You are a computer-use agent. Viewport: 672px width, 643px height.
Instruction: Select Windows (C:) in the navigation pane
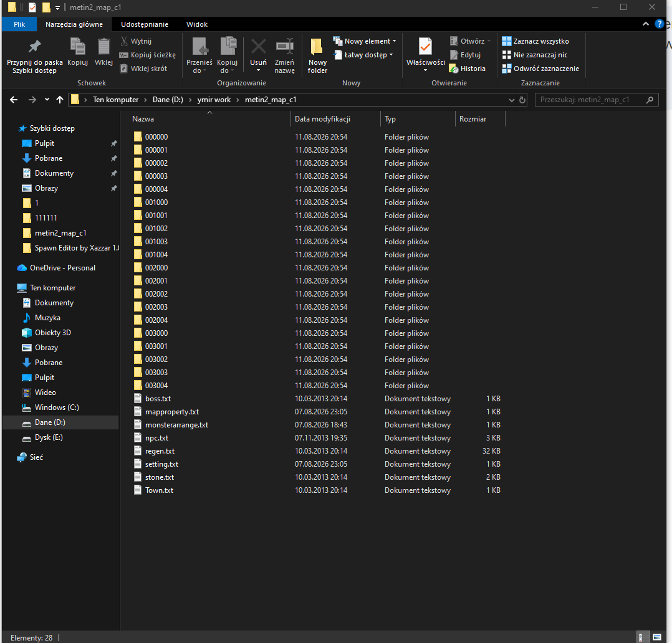click(x=57, y=407)
